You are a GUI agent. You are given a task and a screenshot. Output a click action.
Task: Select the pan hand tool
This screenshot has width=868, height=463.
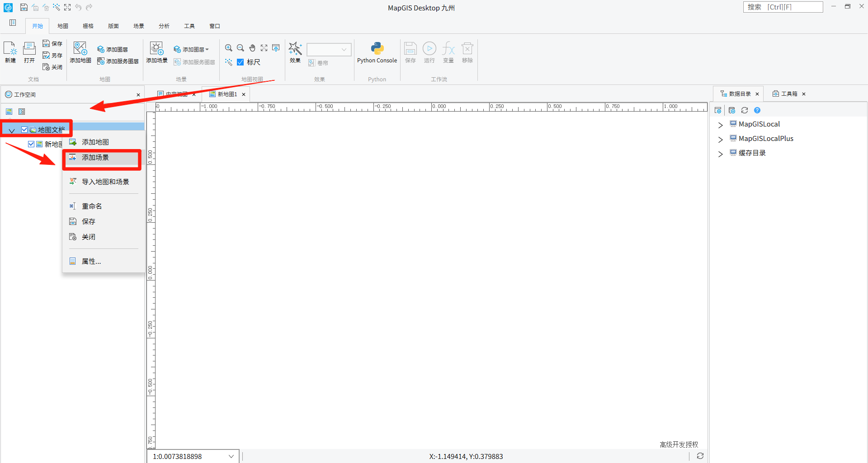pos(252,48)
